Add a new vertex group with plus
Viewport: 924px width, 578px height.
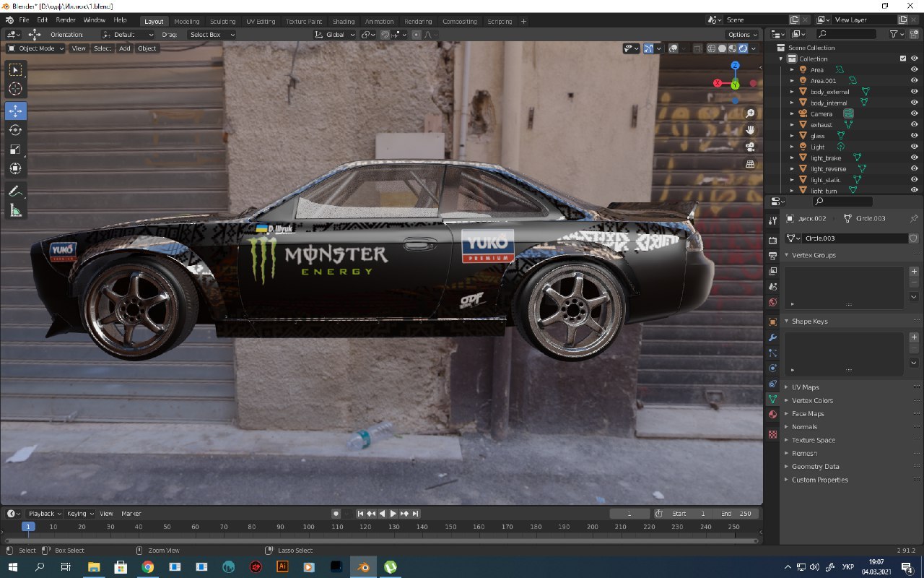coord(914,272)
